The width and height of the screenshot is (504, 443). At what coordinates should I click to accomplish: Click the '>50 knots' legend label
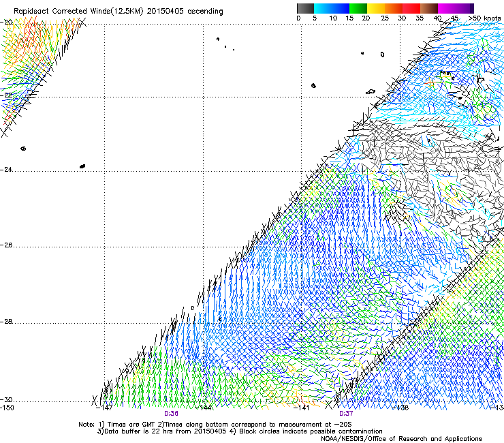[484, 18]
